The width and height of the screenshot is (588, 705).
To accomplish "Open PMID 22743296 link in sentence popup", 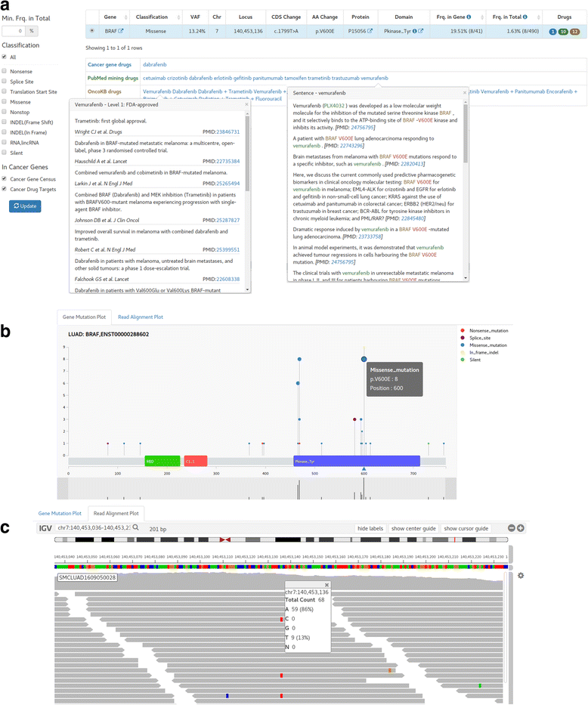I will point(351,146).
